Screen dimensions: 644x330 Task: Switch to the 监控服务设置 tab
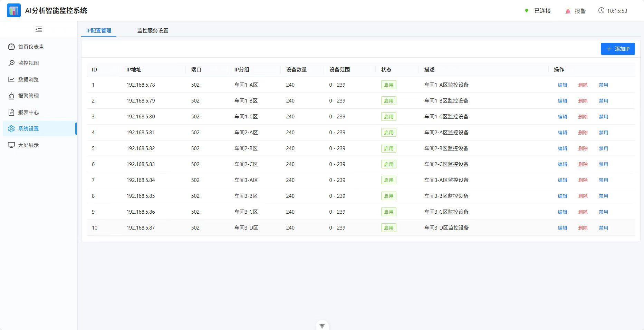click(153, 30)
